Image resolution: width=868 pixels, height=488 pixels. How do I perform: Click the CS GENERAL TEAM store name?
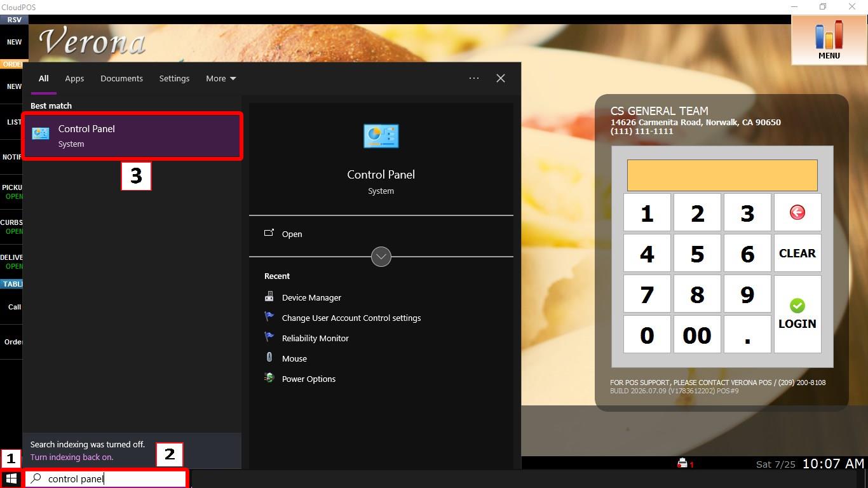(659, 111)
